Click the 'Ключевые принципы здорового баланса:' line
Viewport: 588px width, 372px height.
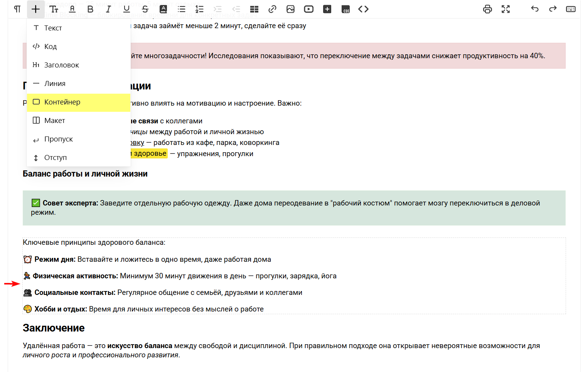(x=94, y=242)
